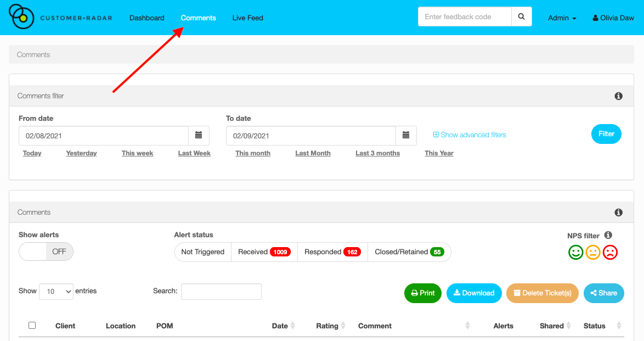Select the Closed/Retained alert status
This screenshot has width=644, height=341.
(409, 251)
